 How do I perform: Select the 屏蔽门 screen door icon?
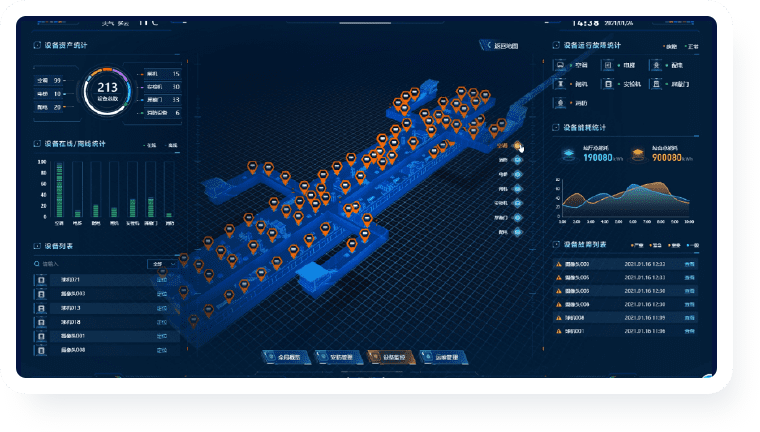click(x=656, y=84)
